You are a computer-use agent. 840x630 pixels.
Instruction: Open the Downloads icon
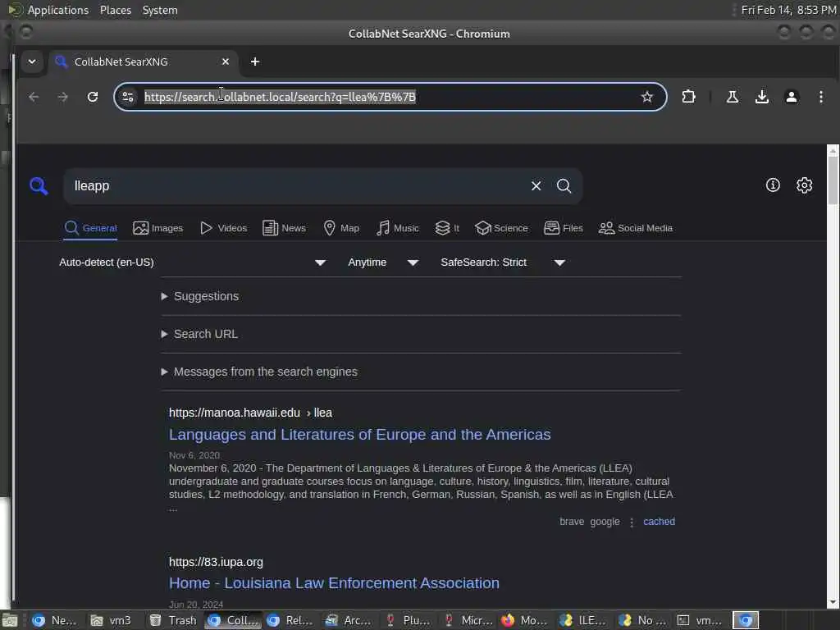coord(762,97)
